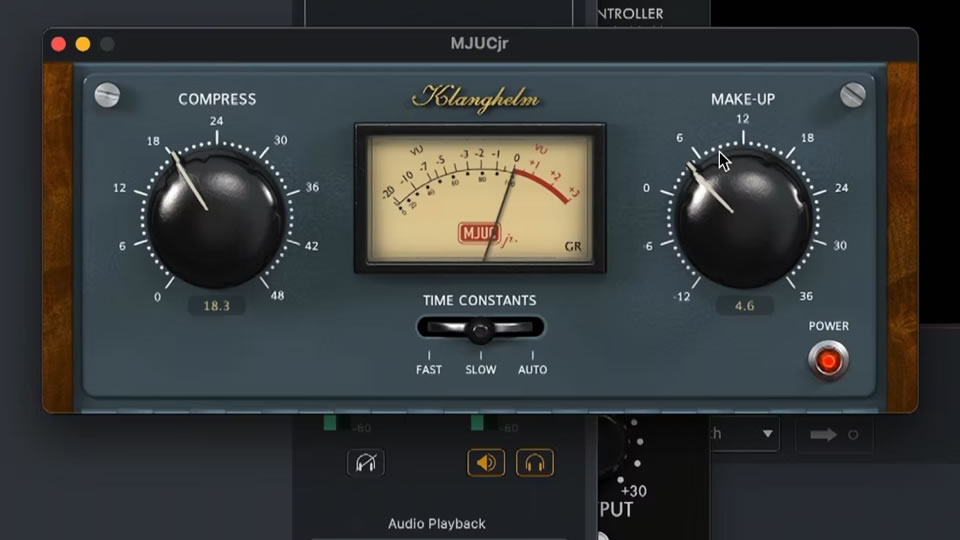Click the COMPRESS knob
The image size is (960, 540).
pyautogui.click(x=216, y=218)
